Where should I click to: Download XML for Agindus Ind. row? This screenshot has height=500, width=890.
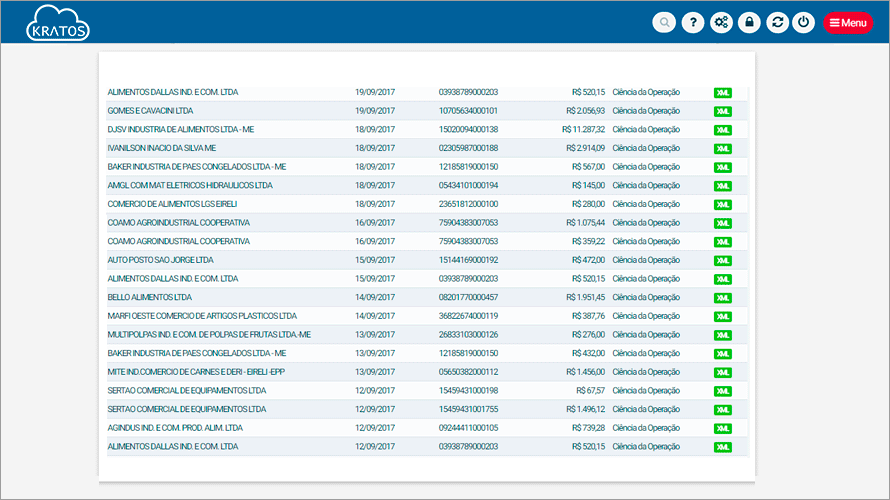coord(723,429)
